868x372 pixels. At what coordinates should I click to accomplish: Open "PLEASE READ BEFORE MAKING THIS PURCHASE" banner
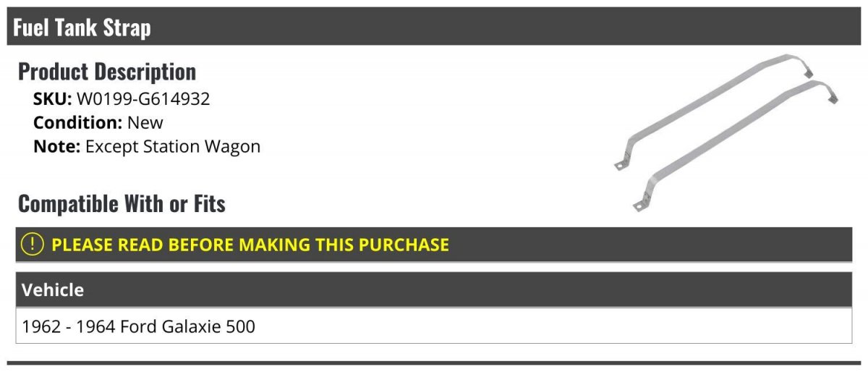click(434, 245)
